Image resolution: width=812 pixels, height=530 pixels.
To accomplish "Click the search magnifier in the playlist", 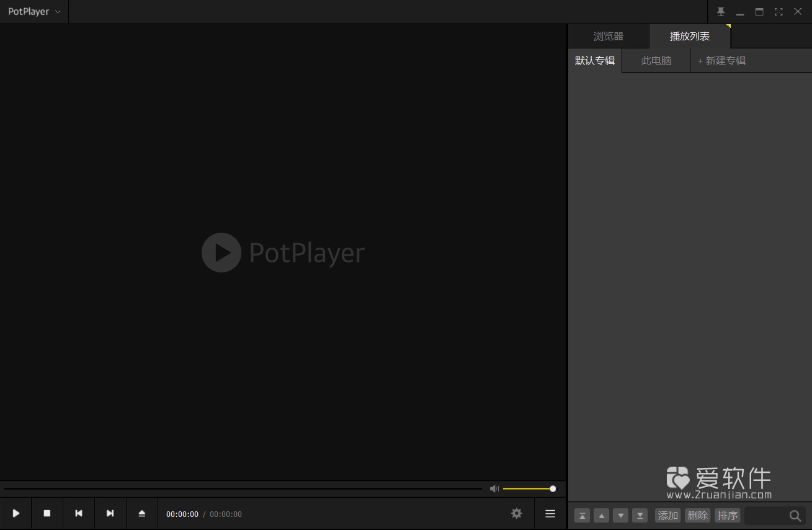I will [795, 516].
